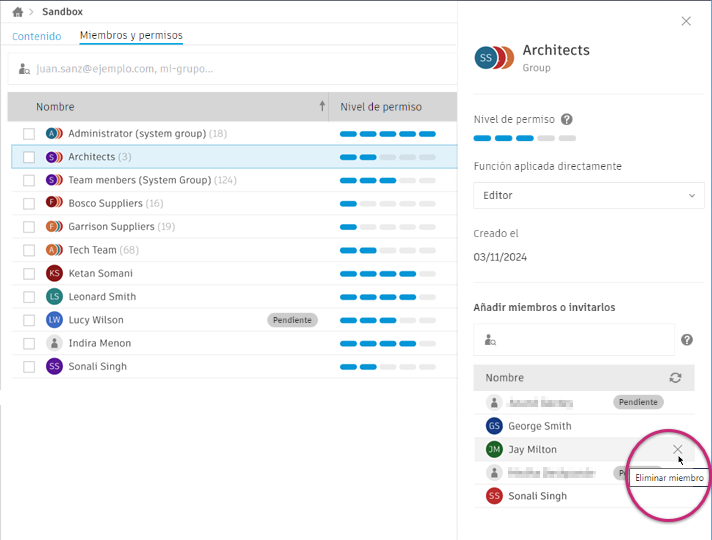Viewport: 712px width, 540px height.
Task: Click Jay Milton's JM avatar
Action: tap(494, 449)
